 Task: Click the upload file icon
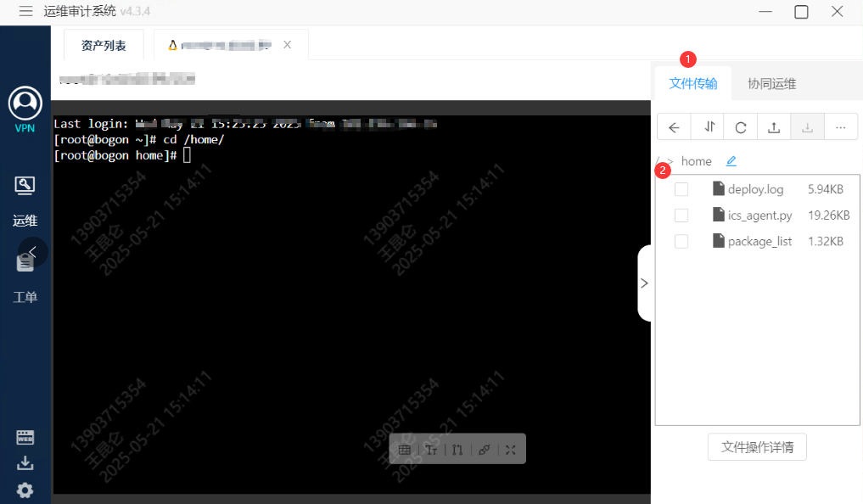774,127
